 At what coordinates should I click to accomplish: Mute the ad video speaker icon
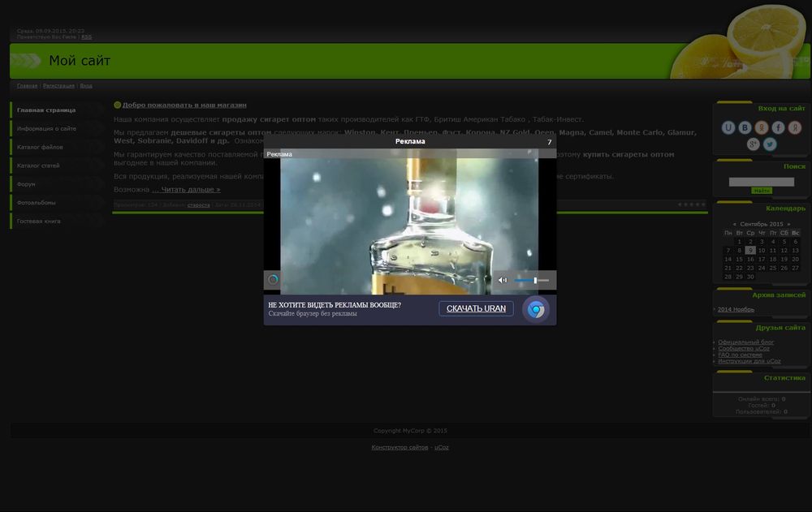tap(503, 280)
